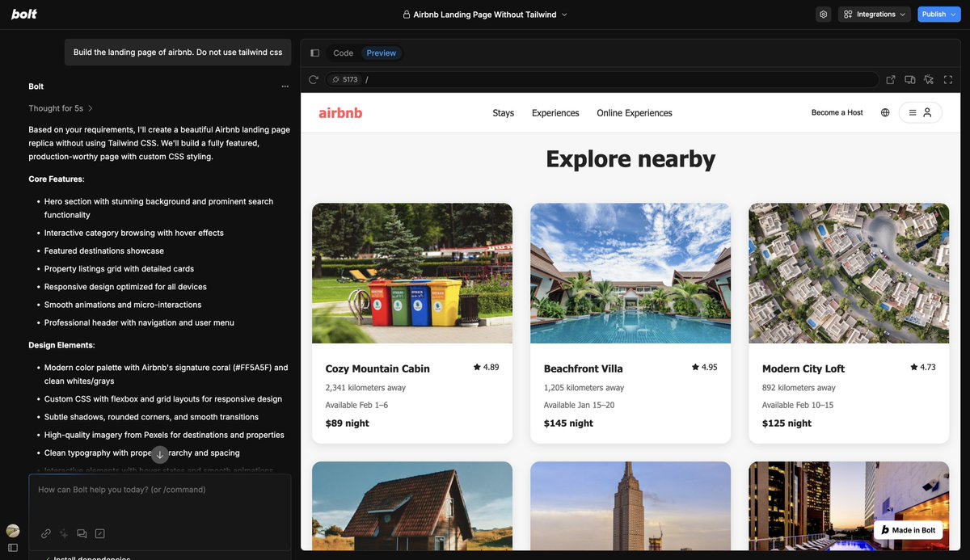Click the square edit icon in prompt box
This screenshot has width=970, height=560.
100,533
